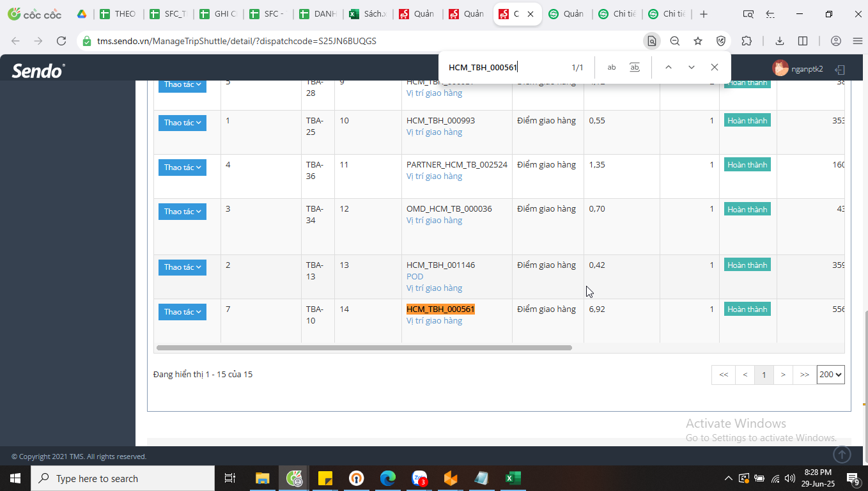Close the active Sendo tab
The image size is (868, 491).
point(530,14)
